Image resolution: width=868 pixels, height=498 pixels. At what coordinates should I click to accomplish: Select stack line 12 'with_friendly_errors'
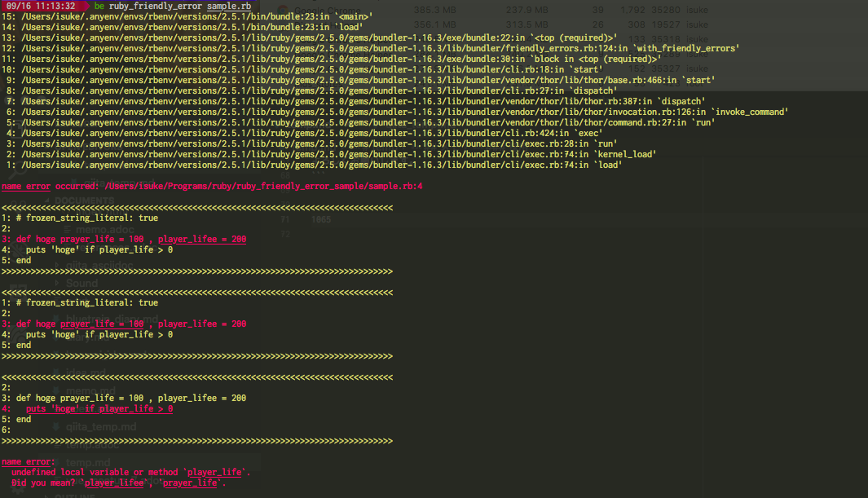(370, 48)
